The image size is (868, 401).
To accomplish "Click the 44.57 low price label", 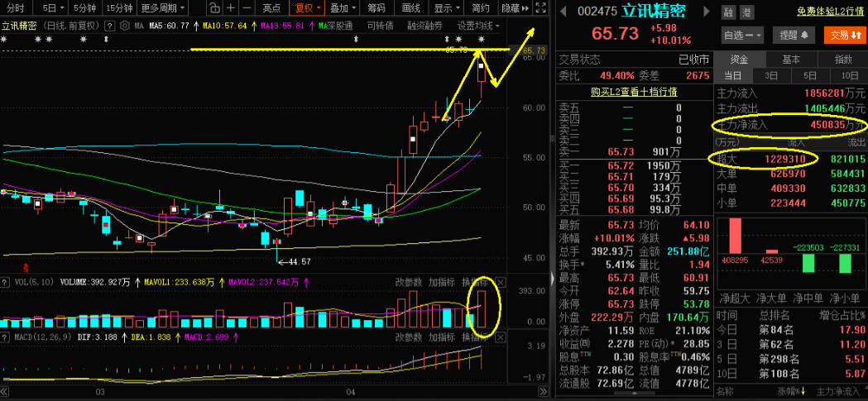I will click(x=300, y=261).
